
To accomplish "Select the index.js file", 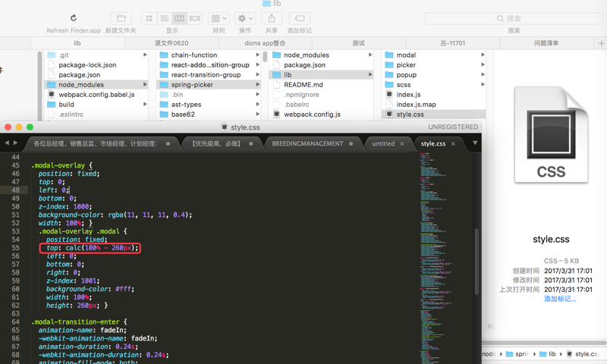I will click(434, 94).
